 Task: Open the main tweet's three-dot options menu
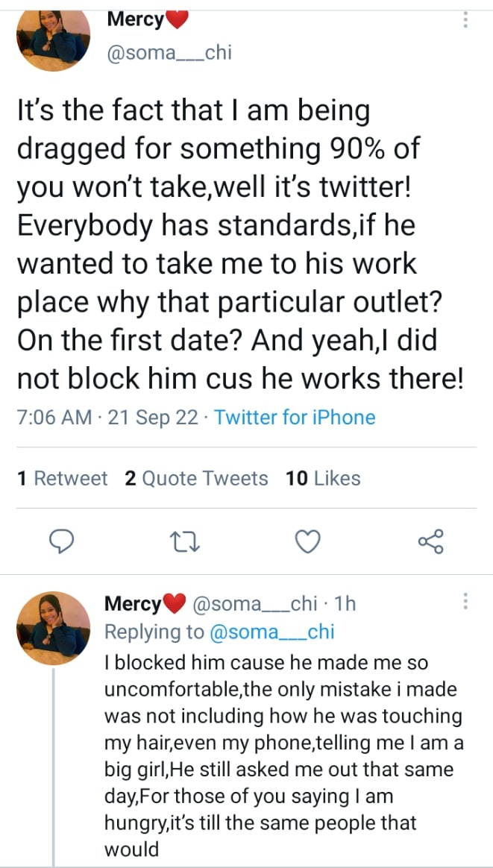[466, 20]
